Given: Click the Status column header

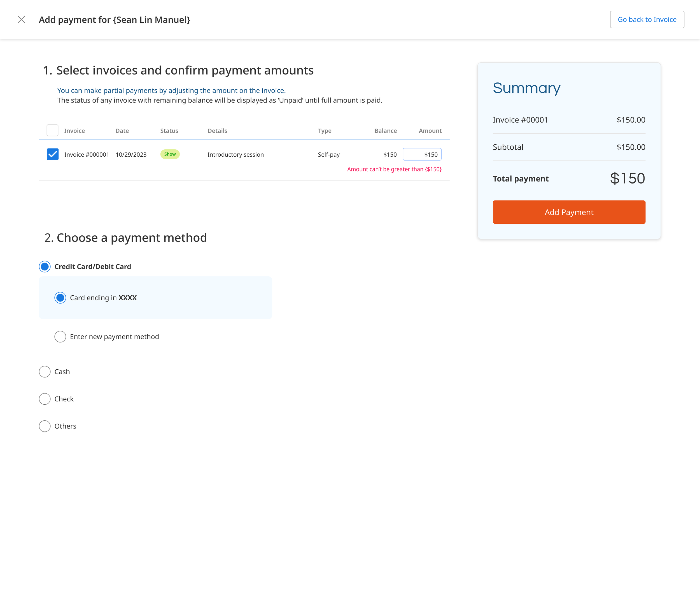Looking at the screenshot, I should pos(169,131).
